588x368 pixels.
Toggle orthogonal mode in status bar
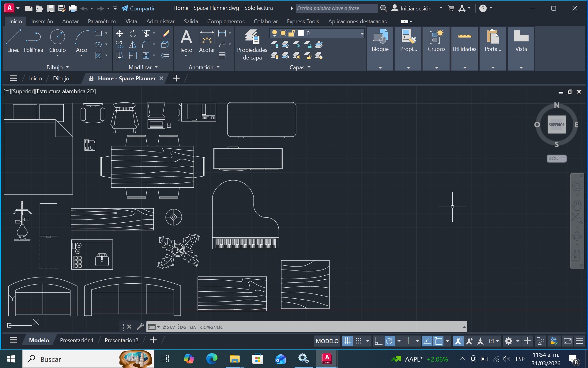[379, 341]
